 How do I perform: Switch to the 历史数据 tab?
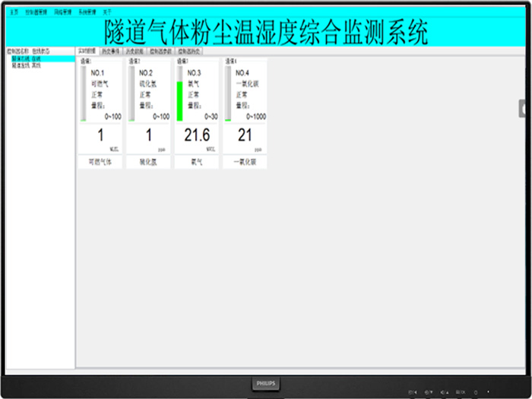click(x=134, y=51)
